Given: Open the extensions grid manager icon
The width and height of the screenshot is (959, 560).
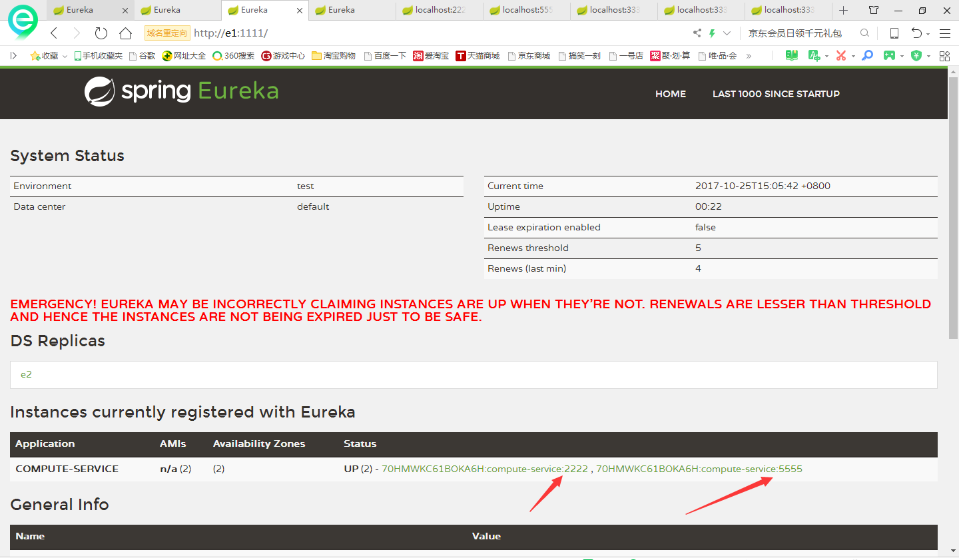Looking at the screenshot, I should pyautogui.click(x=944, y=56).
